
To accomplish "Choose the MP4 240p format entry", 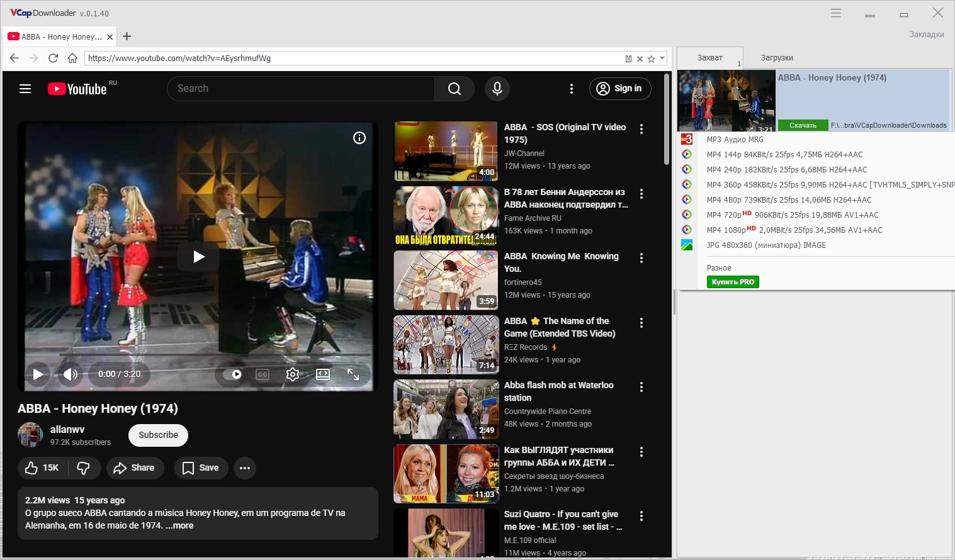I will 787,170.
